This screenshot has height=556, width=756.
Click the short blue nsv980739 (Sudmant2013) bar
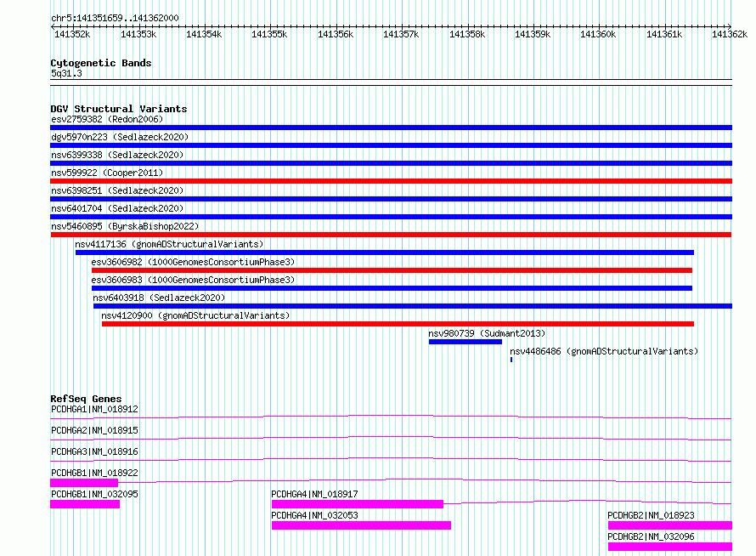[465, 342]
